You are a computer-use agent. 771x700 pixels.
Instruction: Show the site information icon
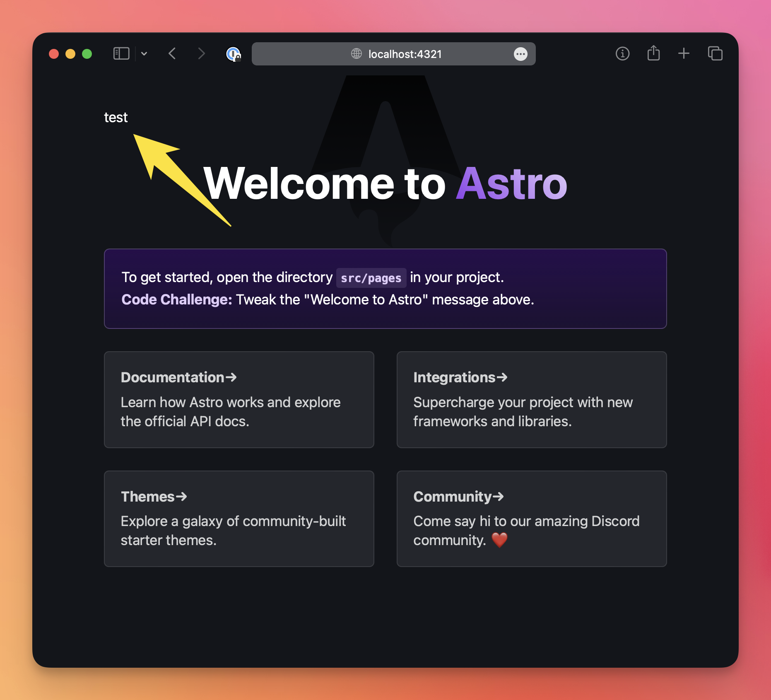point(622,54)
